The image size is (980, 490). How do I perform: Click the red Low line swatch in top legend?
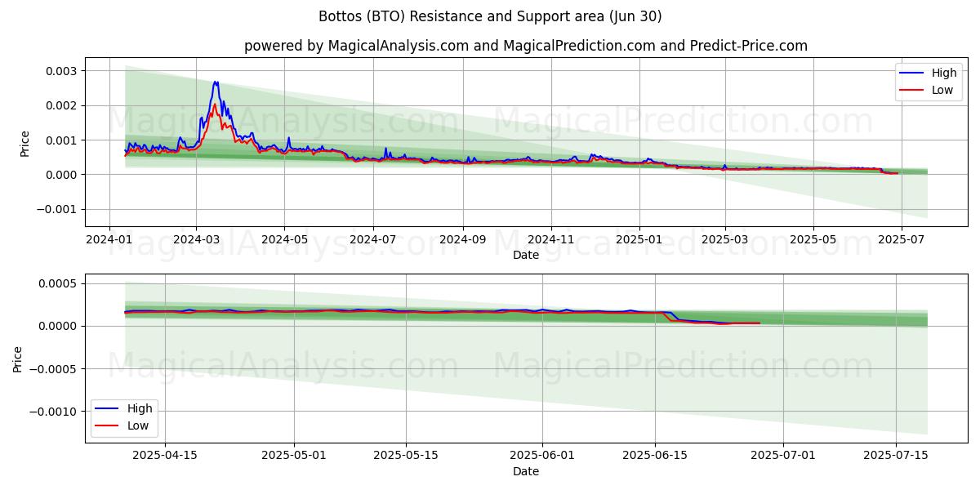pyautogui.click(x=913, y=91)
